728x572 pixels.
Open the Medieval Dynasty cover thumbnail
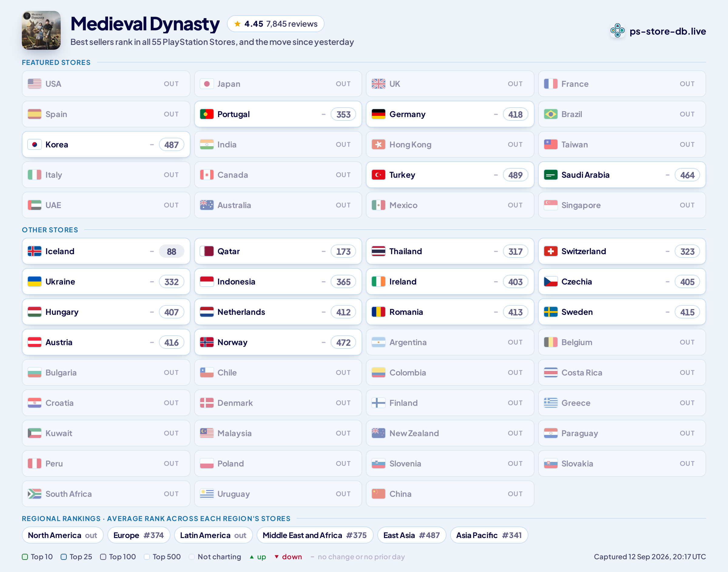pyautogui.click(x=41, y=30)
